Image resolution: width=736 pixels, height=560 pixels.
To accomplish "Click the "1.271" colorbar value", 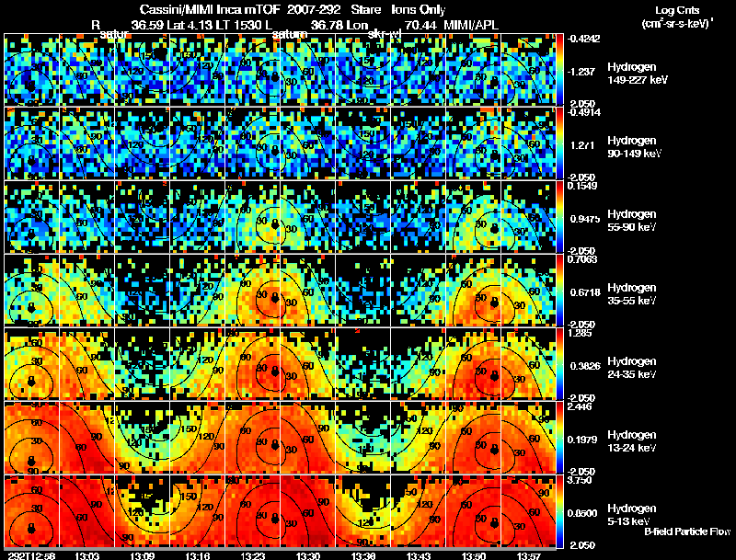I will point(582,145).
